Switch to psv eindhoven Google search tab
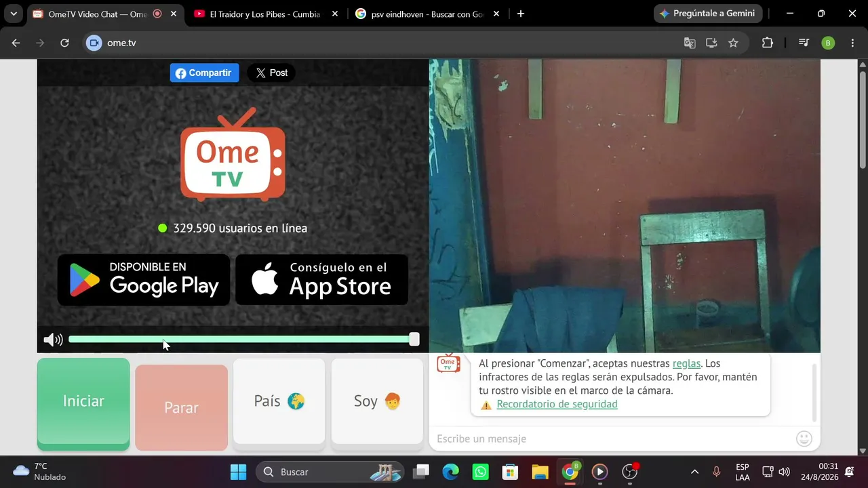868x488 pixels. [x=426, y=14]
